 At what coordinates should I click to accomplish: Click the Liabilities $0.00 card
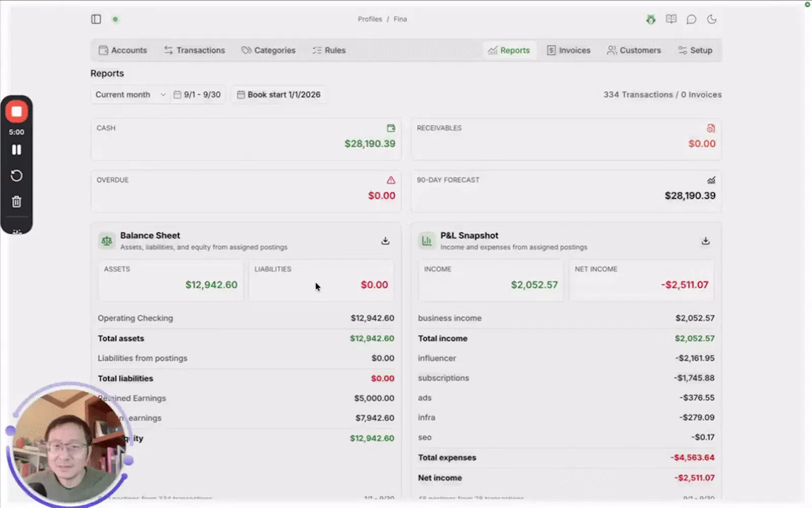point(321,280)
